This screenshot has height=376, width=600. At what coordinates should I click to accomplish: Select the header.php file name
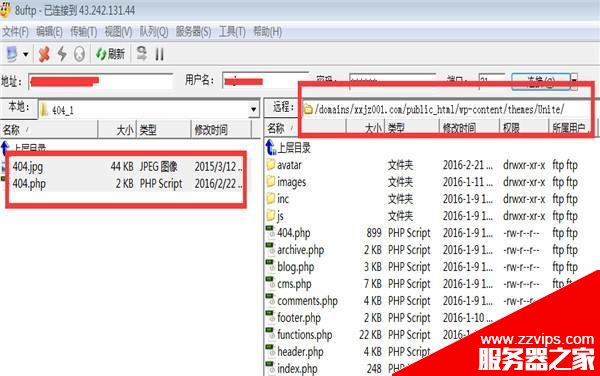tap(300, 352)
